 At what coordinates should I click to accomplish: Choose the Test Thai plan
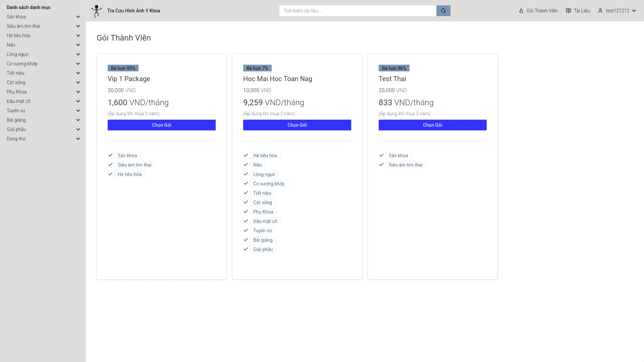[x=432, y=125]
